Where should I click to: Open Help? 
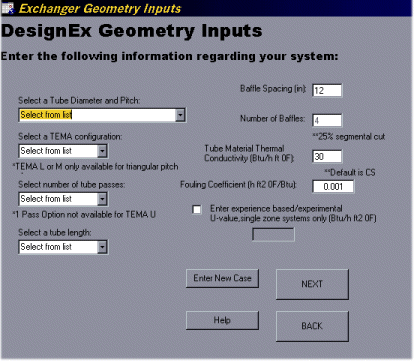coord(222,320)
